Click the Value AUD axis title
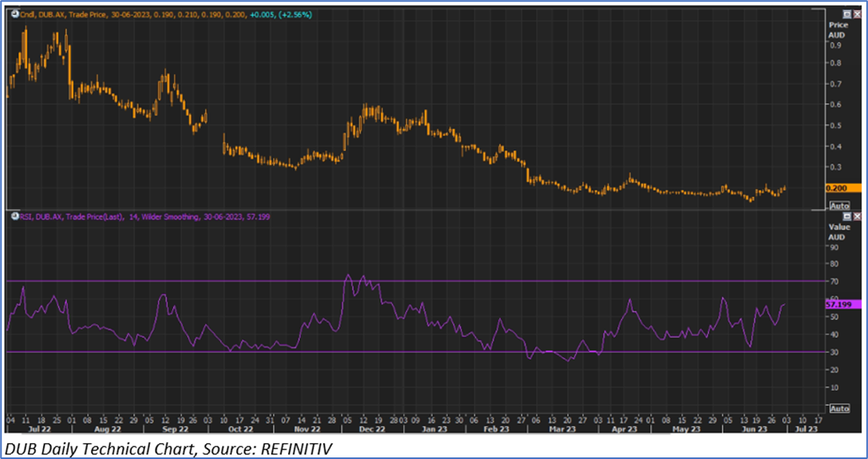The width and height of the screenshot is (868, 459). [x=839, y=232]
